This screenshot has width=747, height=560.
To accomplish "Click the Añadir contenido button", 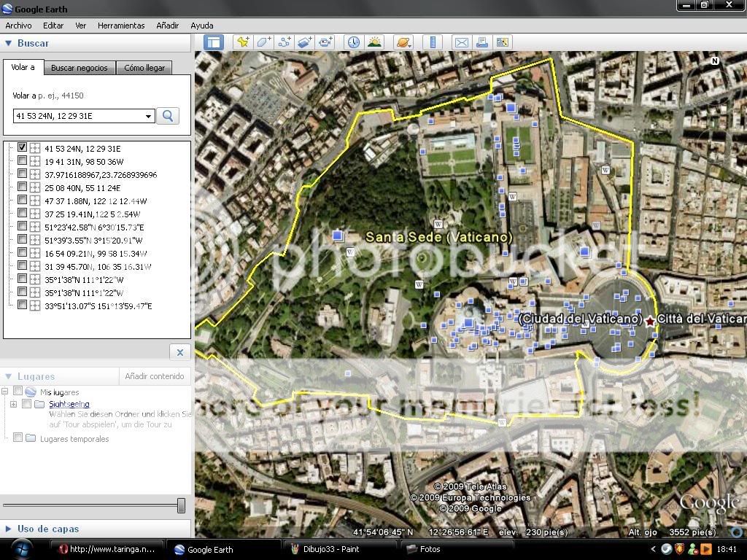I will [x=155, y=376].
